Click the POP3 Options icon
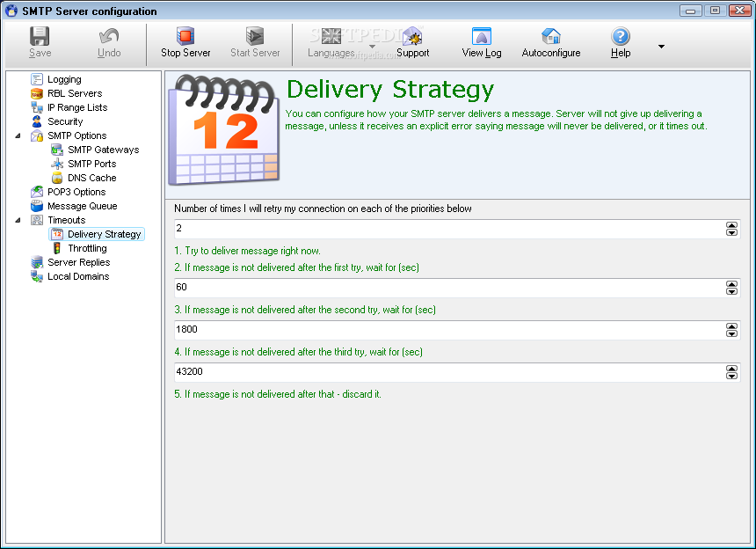The height and width of the screenshot is (549, 756). point(37,192)
